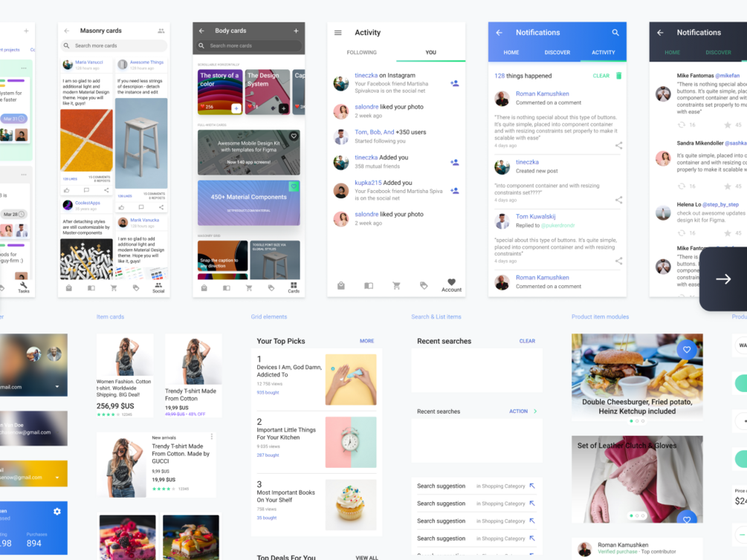Share tineczka's created new post notification
This screenshot has width=747, height=560.
(x=618, y=200)
